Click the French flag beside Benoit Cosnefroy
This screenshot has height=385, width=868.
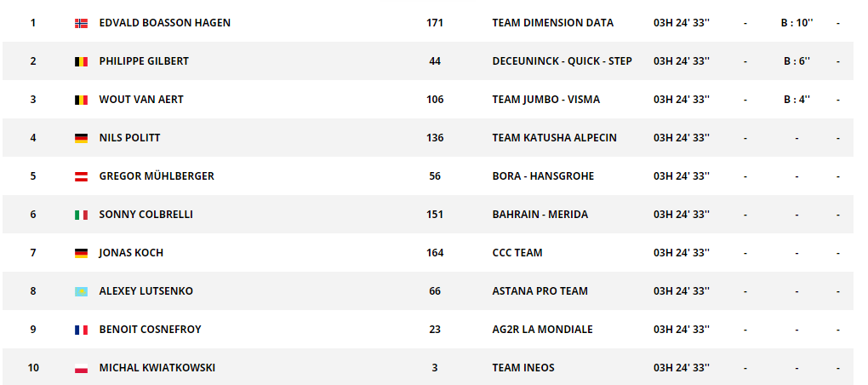(x=82, y=330)
